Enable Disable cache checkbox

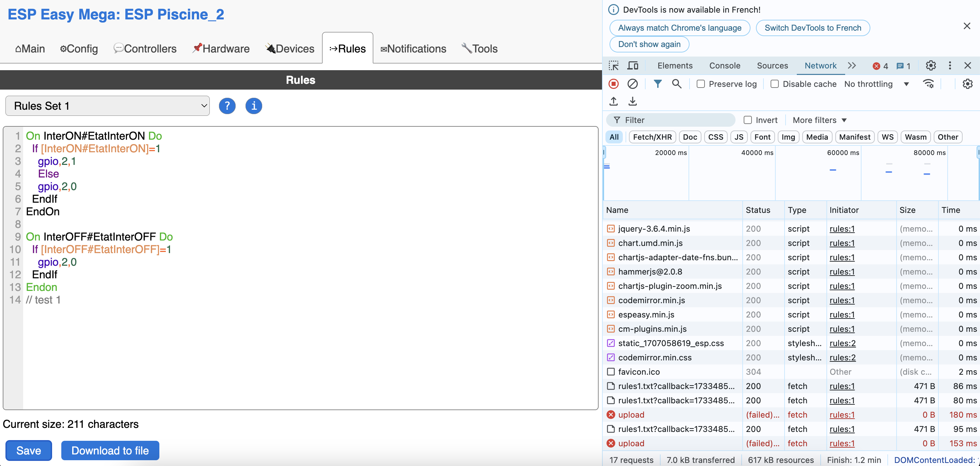click(775, 84)
